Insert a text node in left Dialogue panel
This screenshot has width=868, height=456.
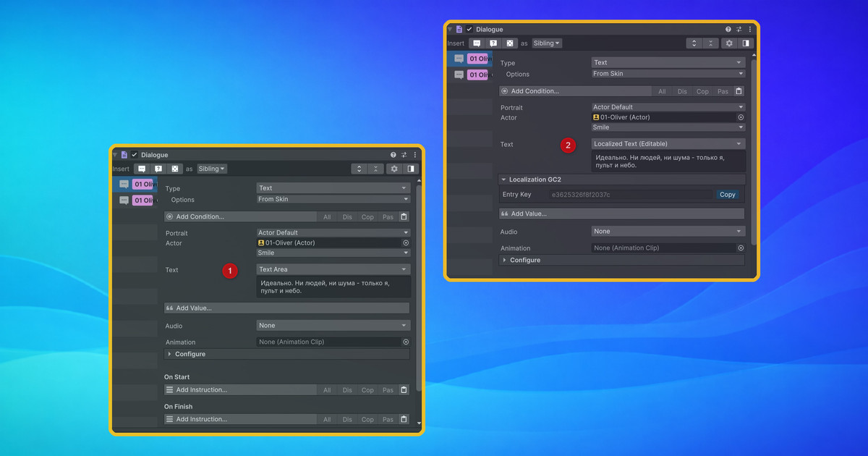tap(142, 169)
